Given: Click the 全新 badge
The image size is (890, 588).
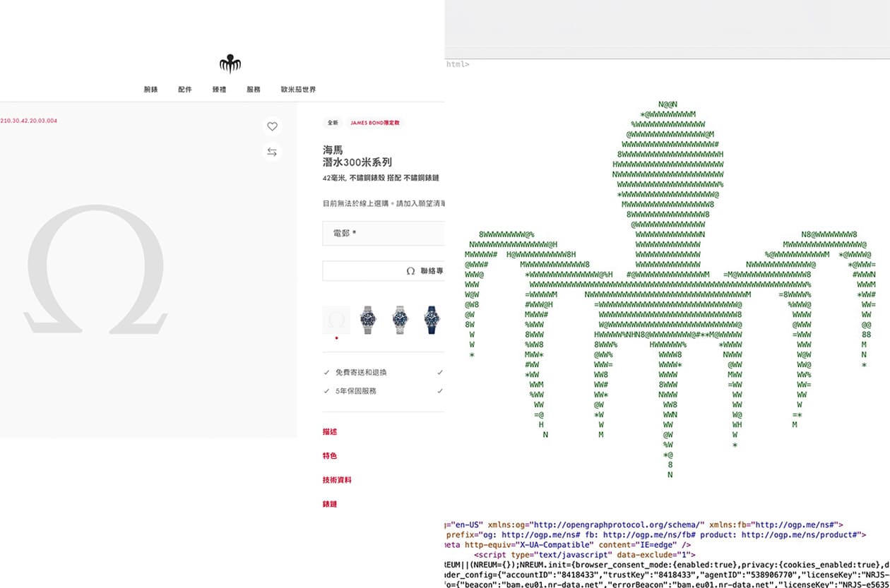Looking at the screenshot, I should click(x=333, y=123).
